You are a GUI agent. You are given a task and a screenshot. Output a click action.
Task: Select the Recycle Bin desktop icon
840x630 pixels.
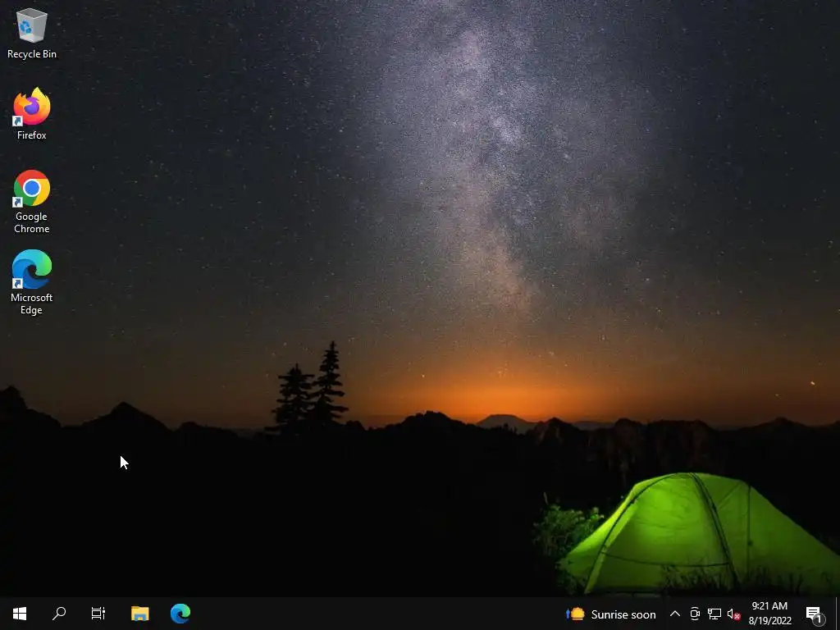coord(32,34)
